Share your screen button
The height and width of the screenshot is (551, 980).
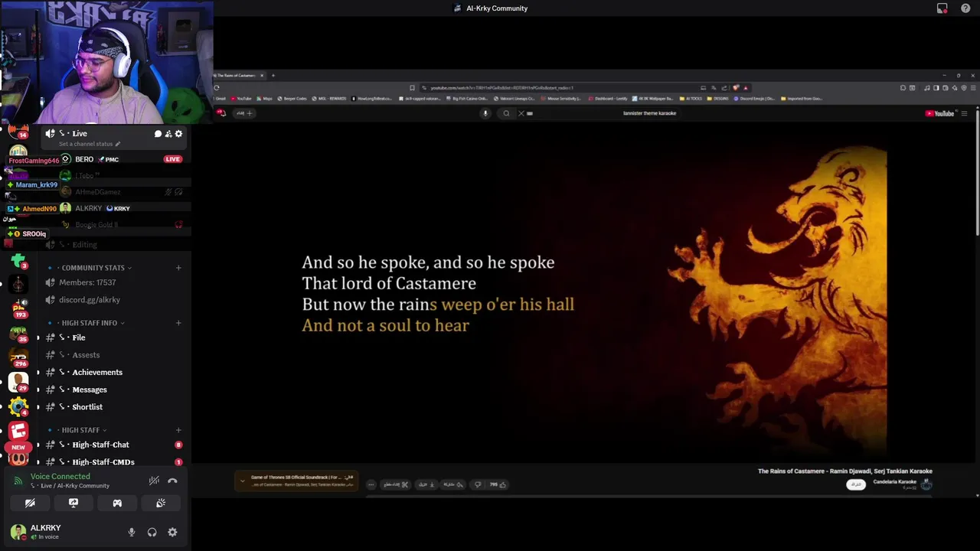pyautogui.click(x=73, y=503)
